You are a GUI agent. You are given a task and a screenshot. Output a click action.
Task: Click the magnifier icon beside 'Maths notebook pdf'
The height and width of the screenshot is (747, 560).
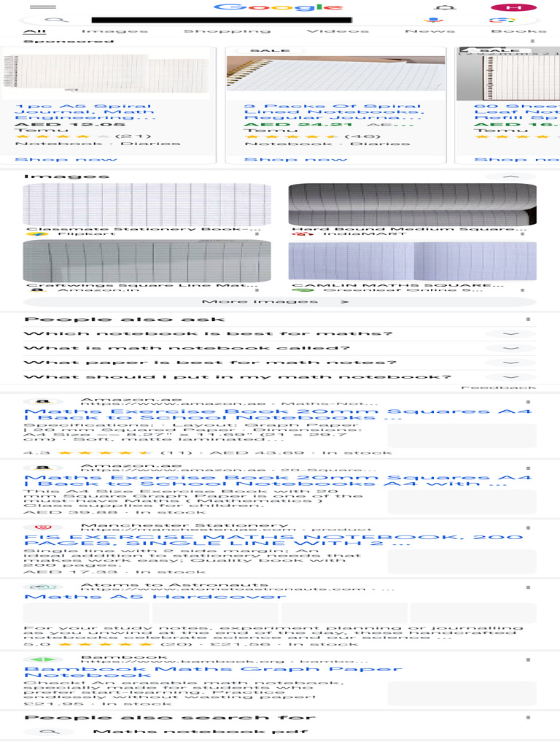coord(50,731)
